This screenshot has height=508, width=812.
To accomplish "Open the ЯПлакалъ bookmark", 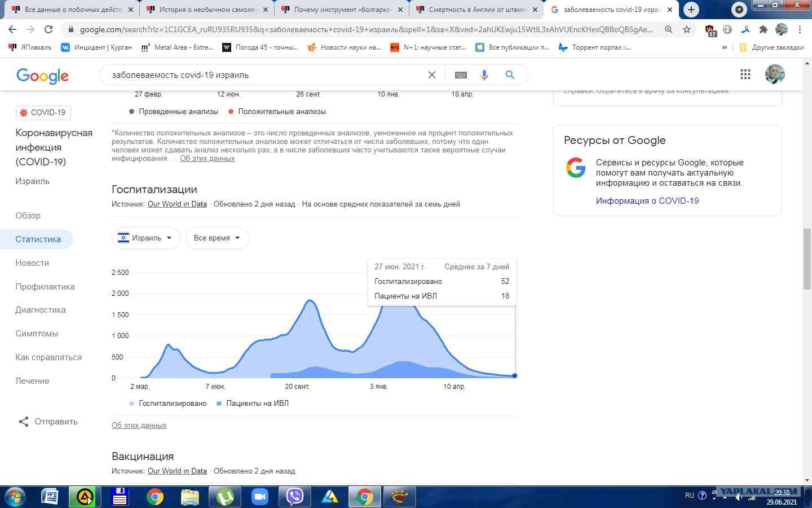I will click(31, 47).
